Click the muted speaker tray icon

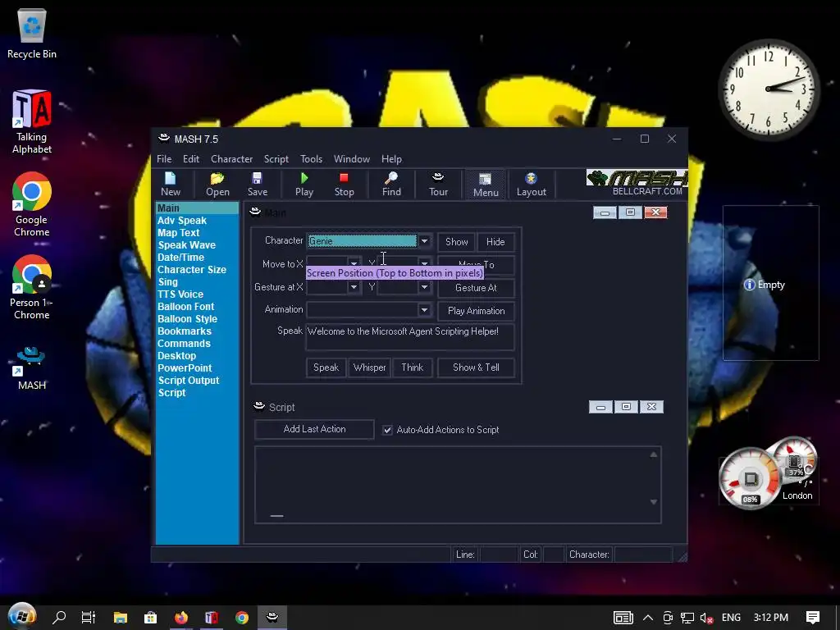pyautogui.click(x=706, y=618)
